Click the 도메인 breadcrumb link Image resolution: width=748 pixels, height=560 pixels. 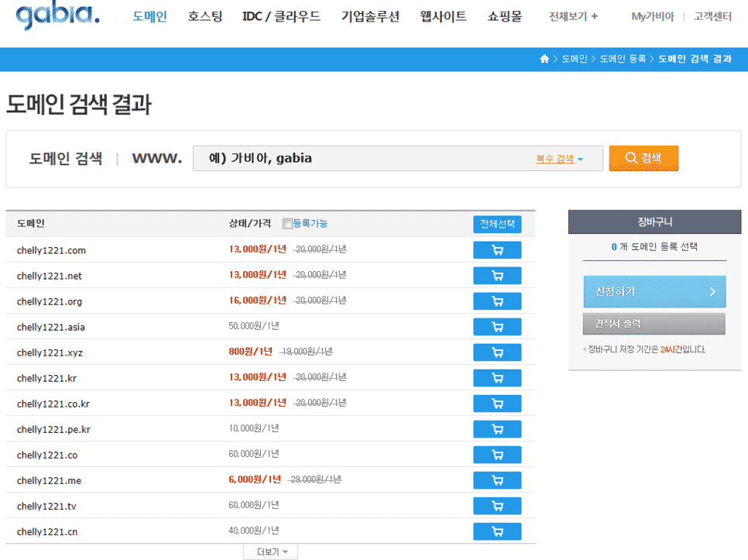tap(575, 59)
